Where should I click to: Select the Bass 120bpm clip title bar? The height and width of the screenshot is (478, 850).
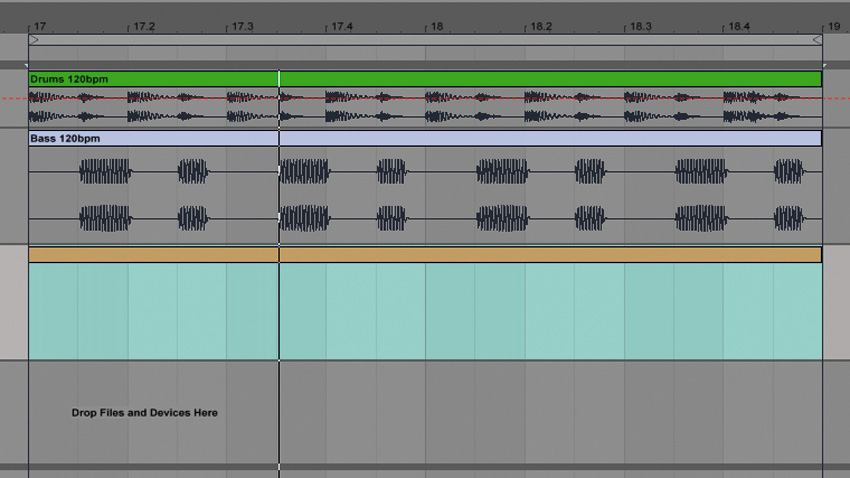click(x=425, y=138)
